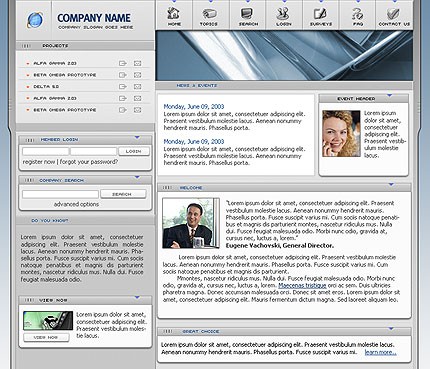Click the Login button
This screenshot has height=369, width=430.
[x=134, y=151]
